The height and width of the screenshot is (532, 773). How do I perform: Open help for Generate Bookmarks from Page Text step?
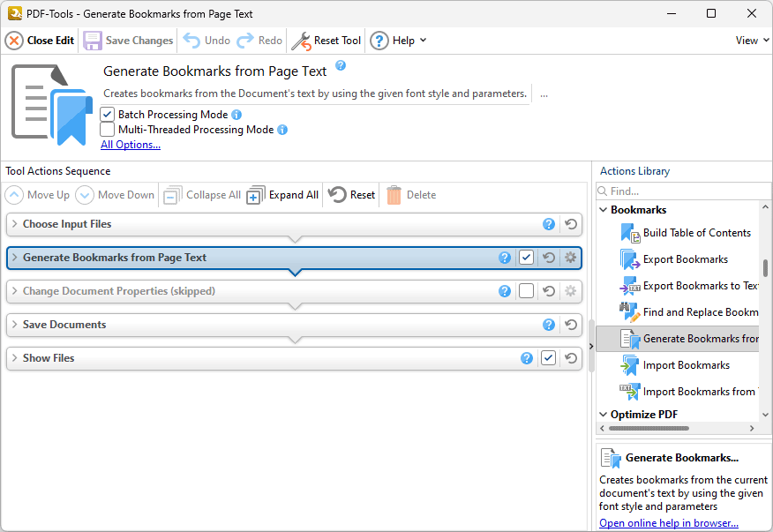click(505, 258)
